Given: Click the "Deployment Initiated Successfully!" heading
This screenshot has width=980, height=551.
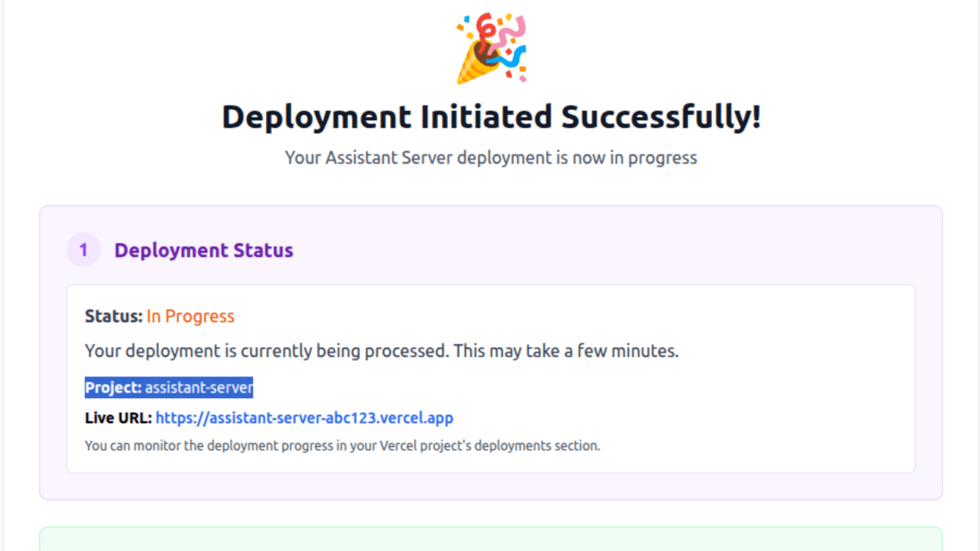Looking at the screenshot, I should (x=491, y=117).
